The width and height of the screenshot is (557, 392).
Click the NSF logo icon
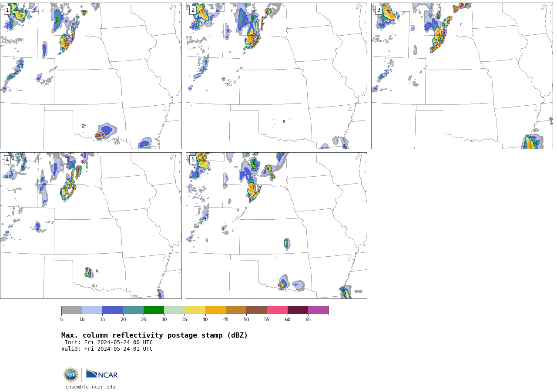[71, 375]
